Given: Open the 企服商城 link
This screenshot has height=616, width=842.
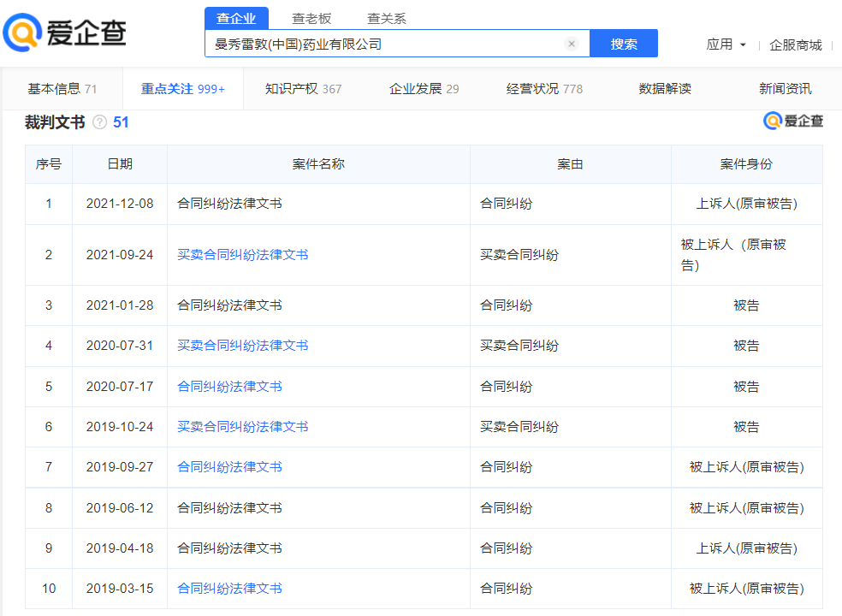Looking at the screenshot, I should (x=795, y=44).
